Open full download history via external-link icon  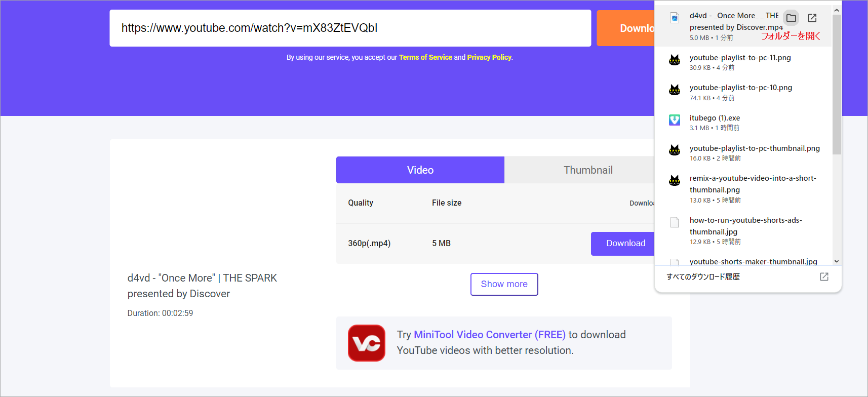click(824, 276)
